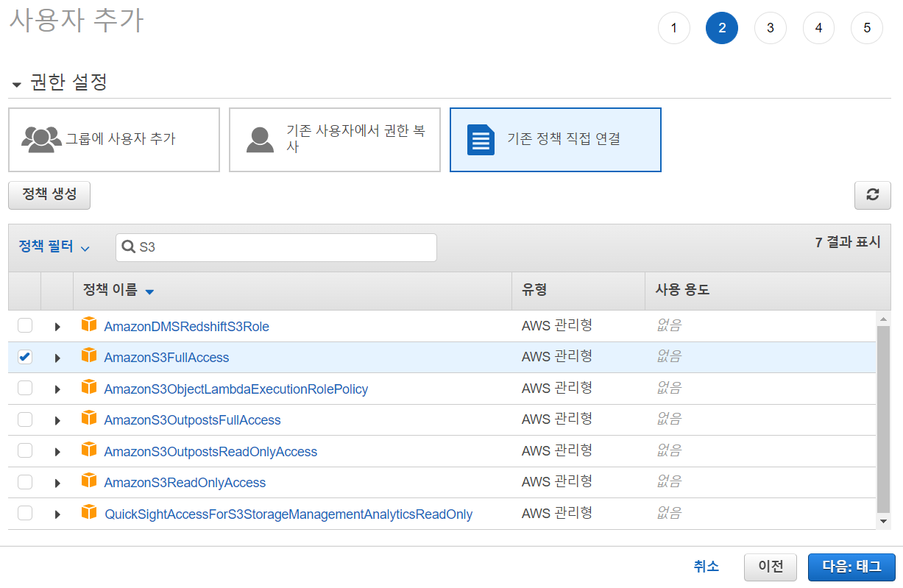Viewport: 903px width, 588px height.
Task: Click the 정책 생성 button
Action: tap(49, 195)
